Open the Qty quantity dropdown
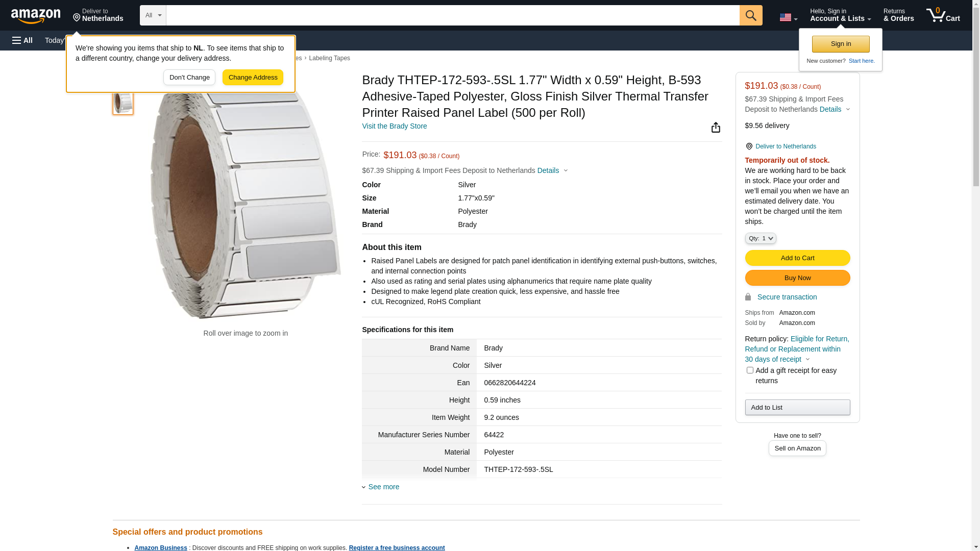980x551 pixels. [760, 238]
